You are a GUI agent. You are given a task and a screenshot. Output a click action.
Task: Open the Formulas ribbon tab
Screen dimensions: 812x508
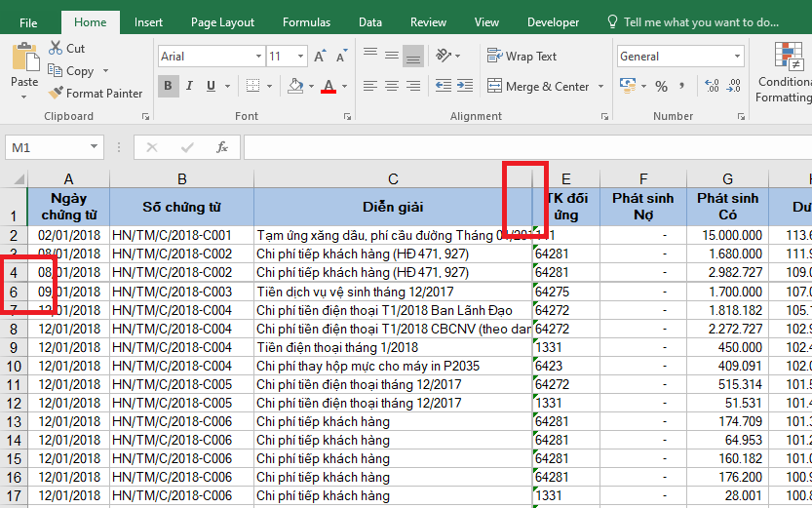point(306,22)
